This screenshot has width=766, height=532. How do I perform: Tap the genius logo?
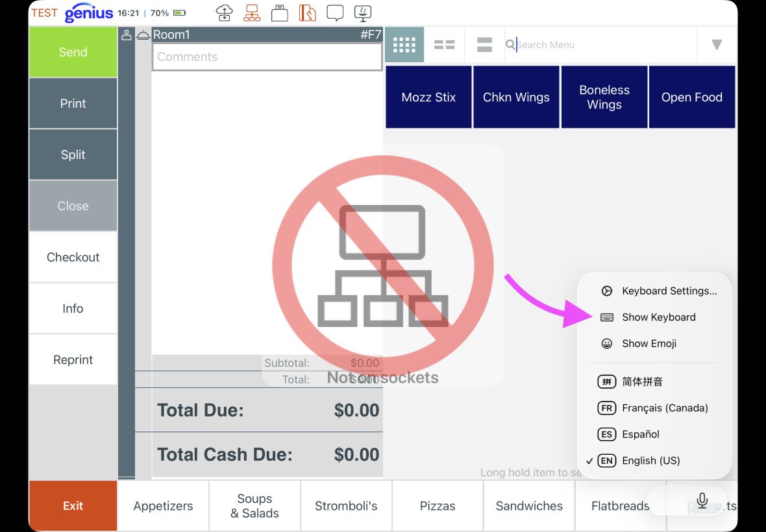(x=89, y=13)
